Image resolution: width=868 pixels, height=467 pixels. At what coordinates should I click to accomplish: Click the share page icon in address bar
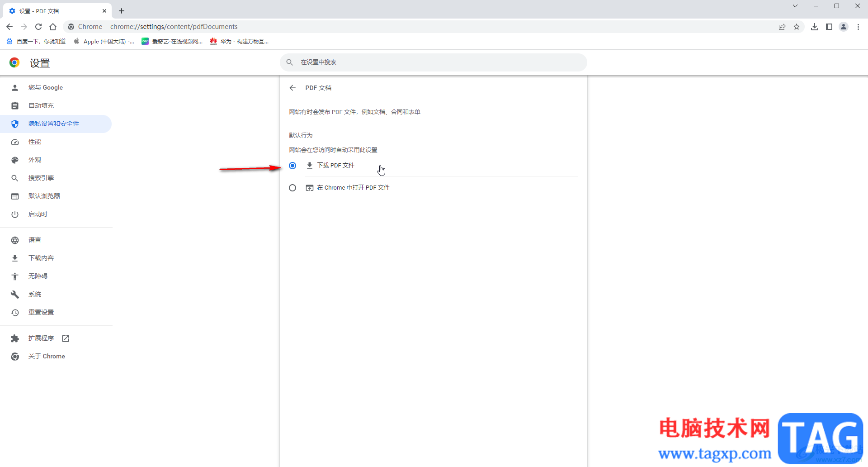point(782,27)
